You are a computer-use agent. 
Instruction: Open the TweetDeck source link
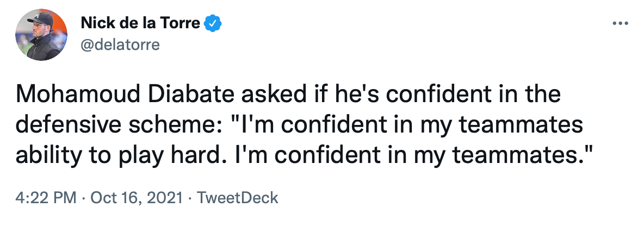(237, 197)
